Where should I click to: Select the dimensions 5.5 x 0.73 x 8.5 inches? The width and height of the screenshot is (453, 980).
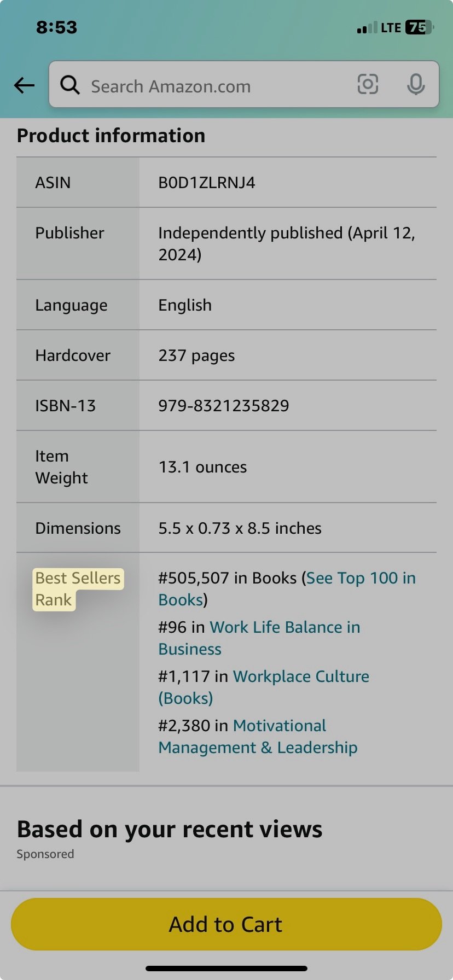point(240,528)
